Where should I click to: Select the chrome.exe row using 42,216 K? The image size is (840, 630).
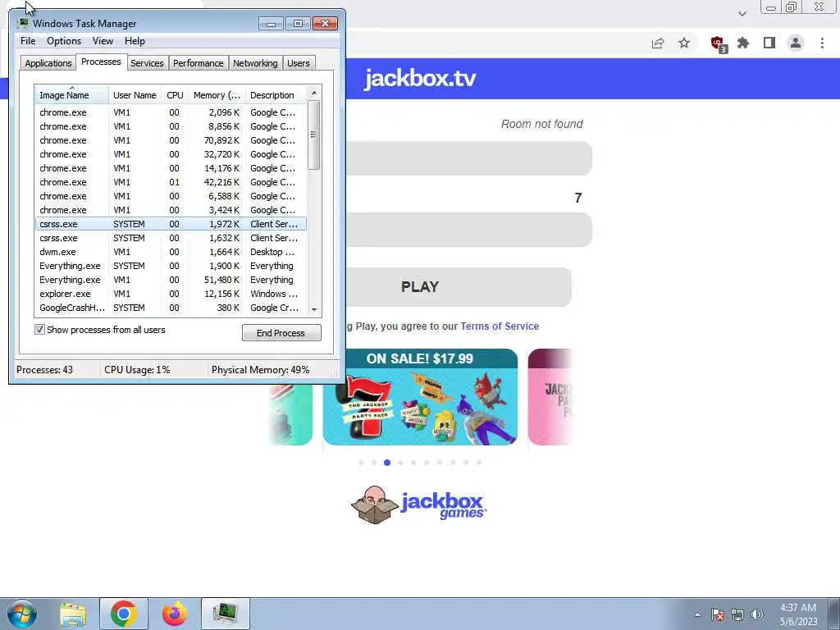171,182
